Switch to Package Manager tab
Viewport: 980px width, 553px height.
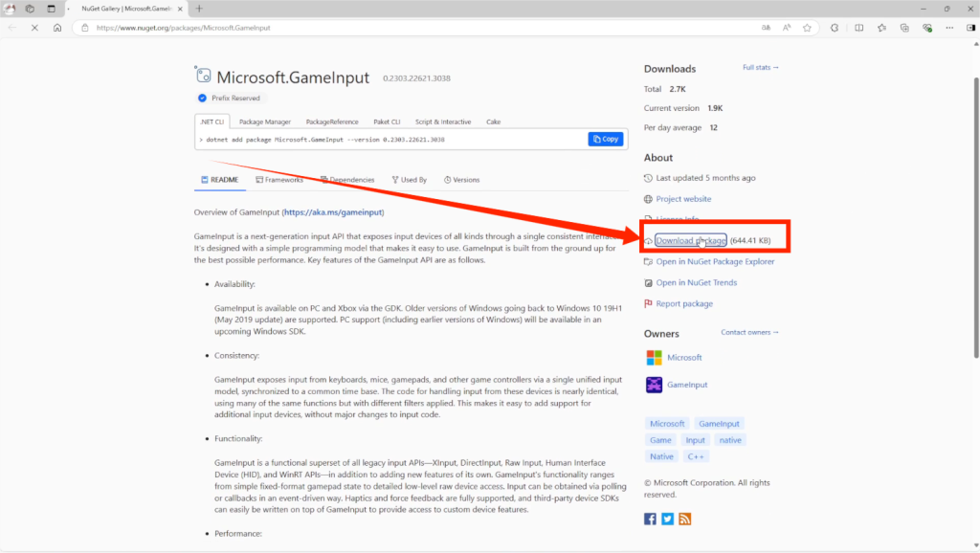[x=264, y=122]
